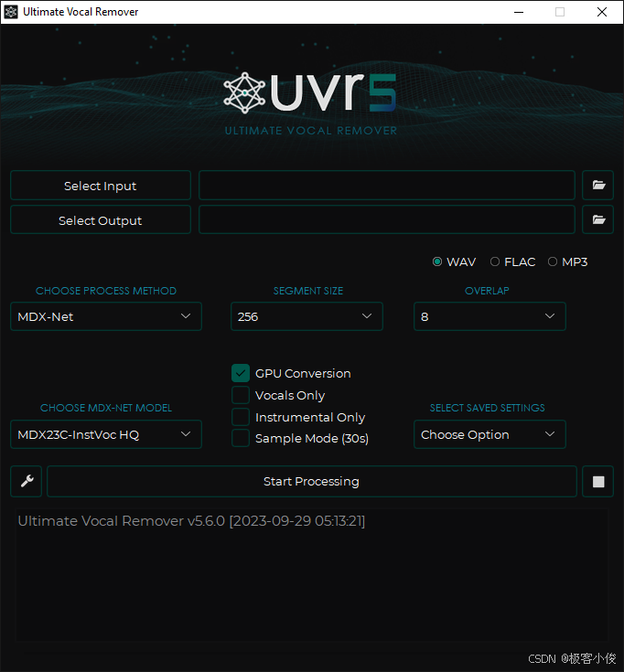
Task: Open the Choose MDX-Net Model dropdown
Action: coord(106,434)
